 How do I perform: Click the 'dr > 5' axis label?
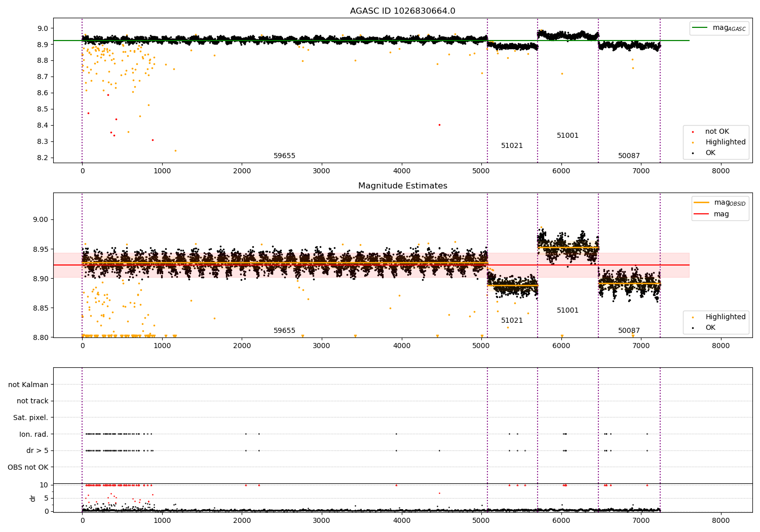click(37, 451)
